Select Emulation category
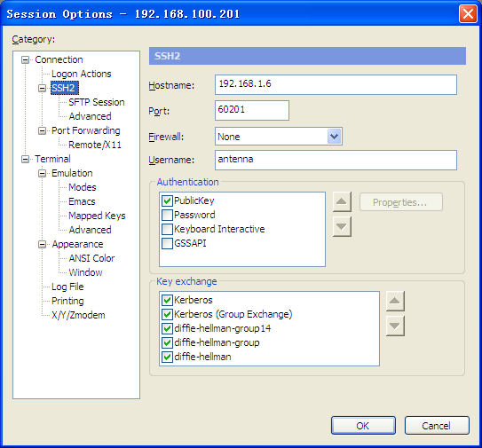The height and width of the screenshot is (448, 482). [x=72, y=173]
